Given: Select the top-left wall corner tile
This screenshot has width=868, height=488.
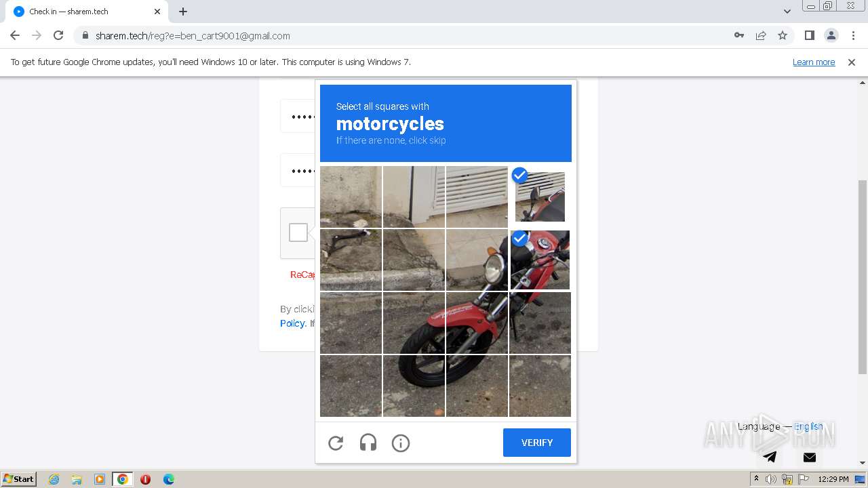Looking at the screenshot, I should pos(351,197).
